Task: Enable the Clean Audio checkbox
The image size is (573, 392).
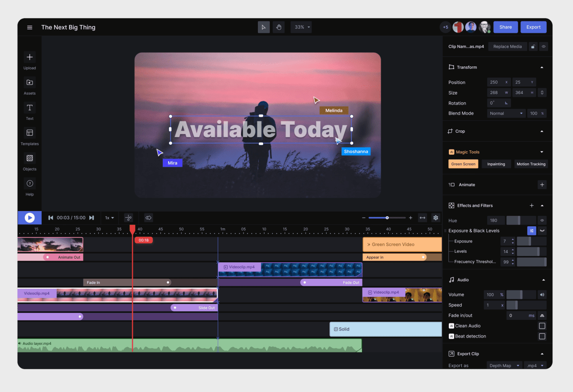Action: 542,326
